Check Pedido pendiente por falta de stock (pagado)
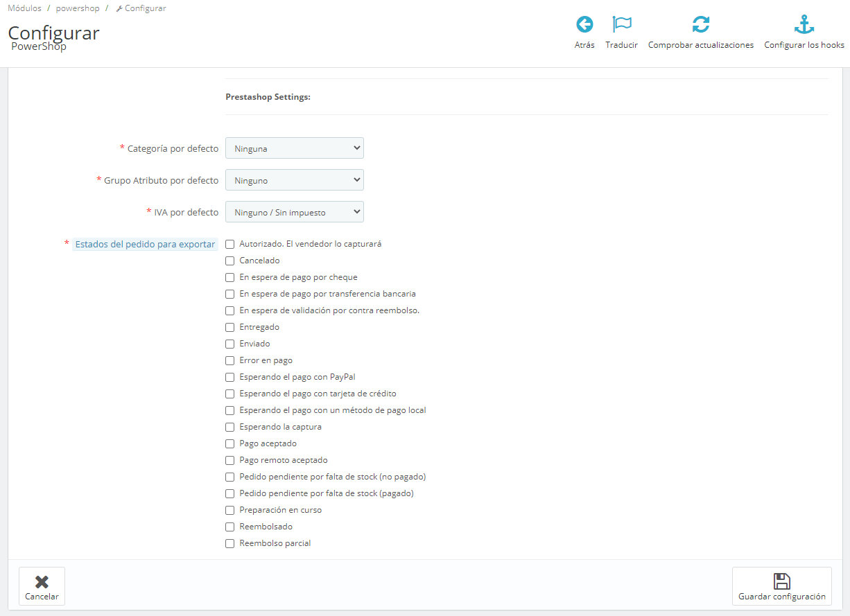This screenshot has width=850, height=616. point(230,493)
